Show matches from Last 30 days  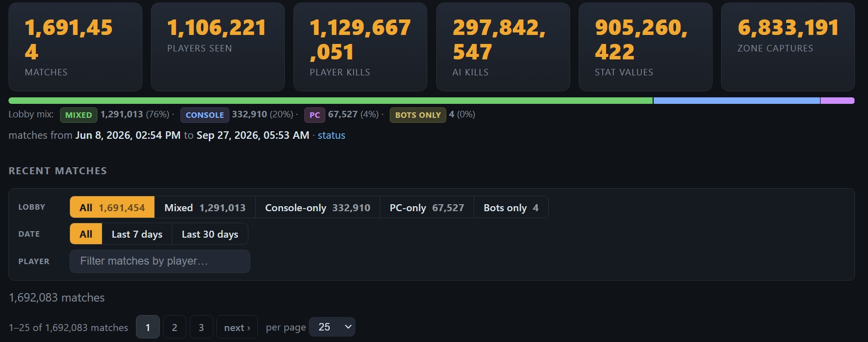point(210,234)
